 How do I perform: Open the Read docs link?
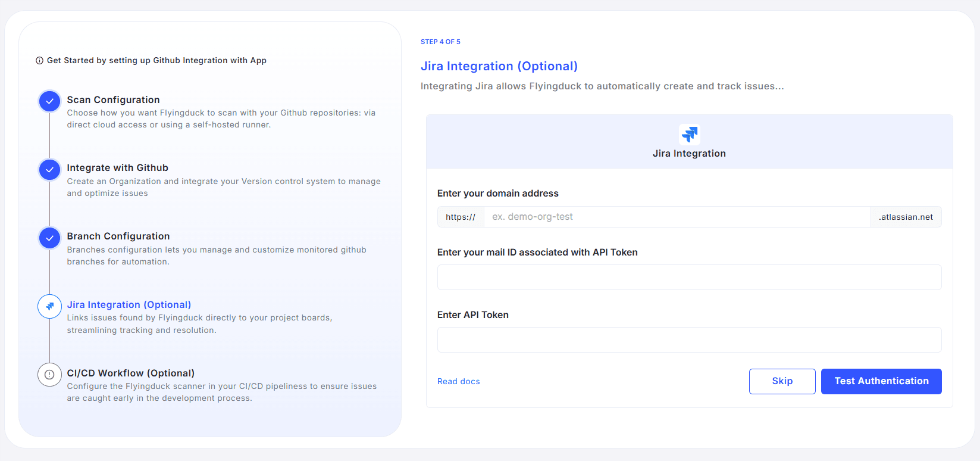[458, 381]
